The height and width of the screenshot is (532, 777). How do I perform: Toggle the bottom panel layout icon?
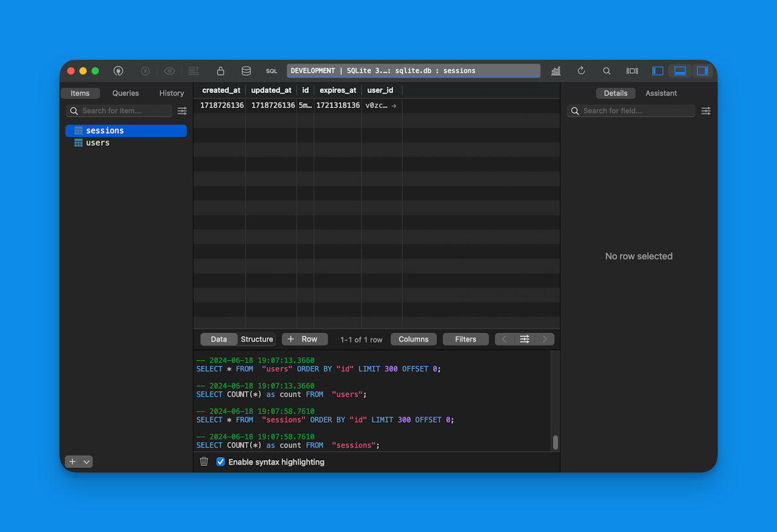point(680,71)
